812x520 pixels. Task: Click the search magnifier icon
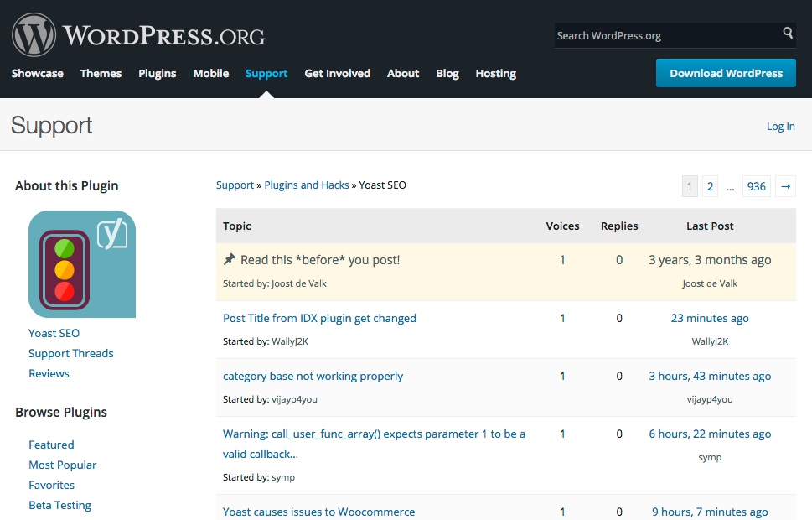click(788, 34)
